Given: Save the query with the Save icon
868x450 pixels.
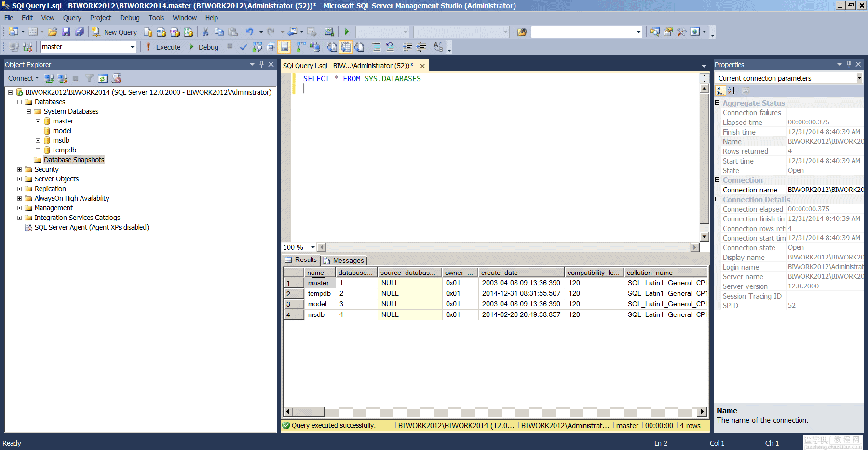Looking at the screenshot, I should pyautogui.click(x=66, y=32).
